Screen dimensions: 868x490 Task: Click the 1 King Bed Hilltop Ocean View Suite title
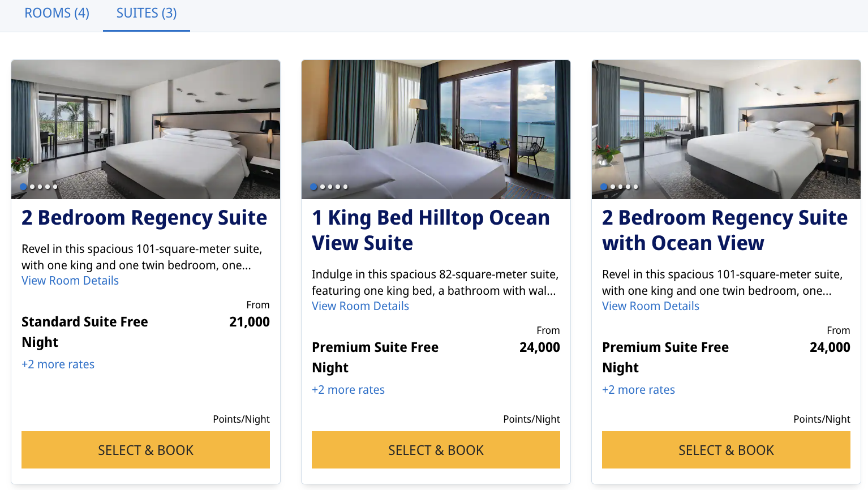click(x=430, y=230)
